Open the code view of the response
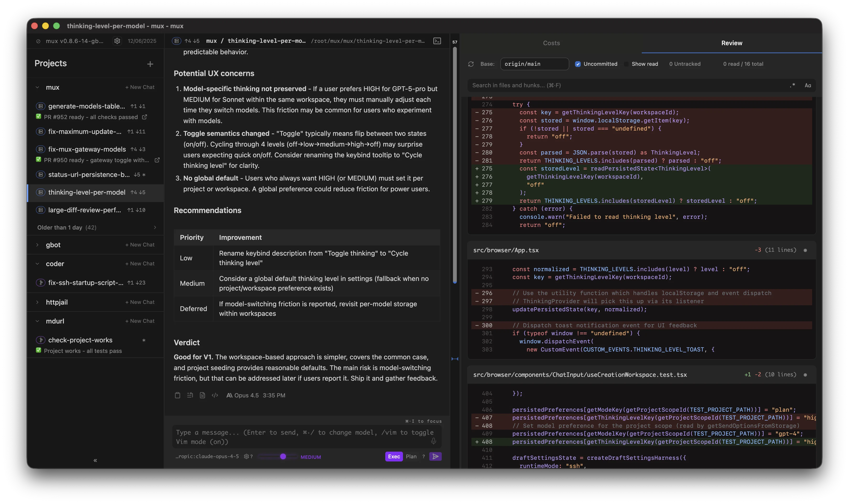849x504 pixels. (215, 395)
